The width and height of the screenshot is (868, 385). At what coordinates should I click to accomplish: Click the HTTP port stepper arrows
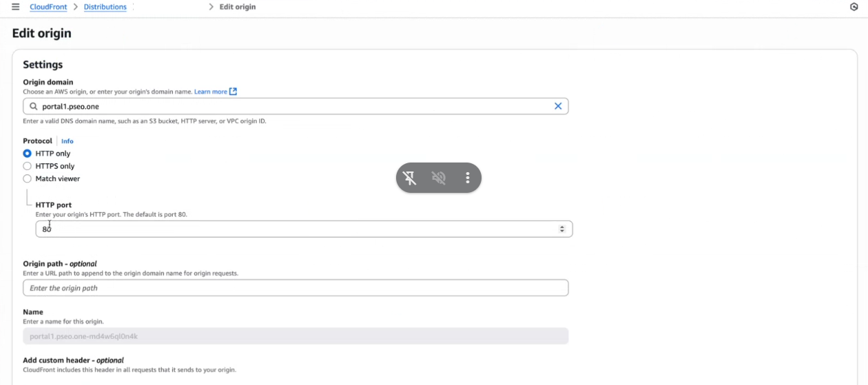[562, 229]
